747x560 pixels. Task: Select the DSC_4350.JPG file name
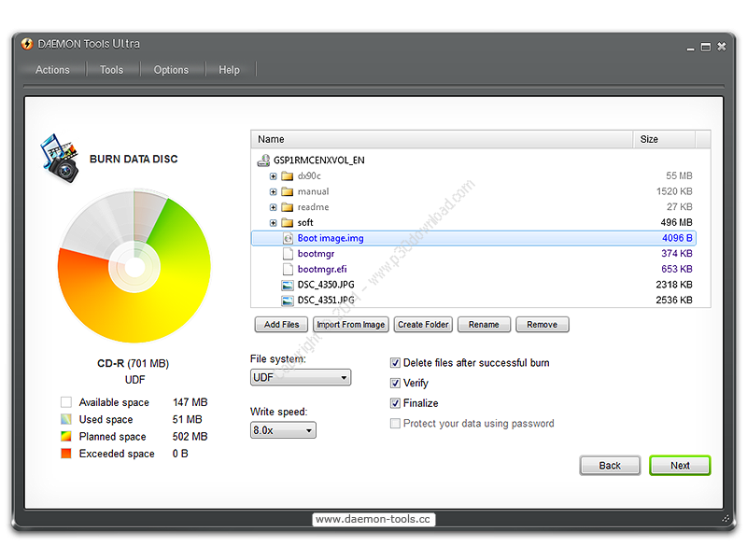[x=326, y=285]
